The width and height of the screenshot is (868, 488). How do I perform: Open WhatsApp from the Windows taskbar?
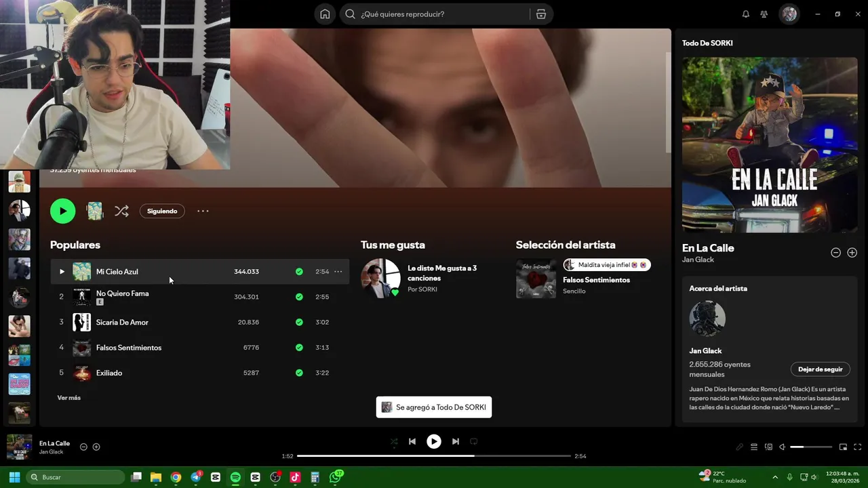coord(336,477)
